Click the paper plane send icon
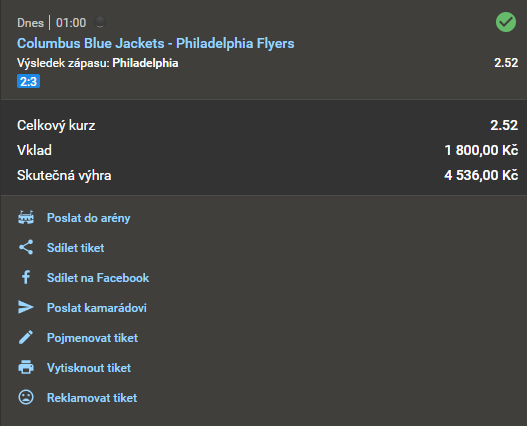527x426 pixels. coord(26,307)
